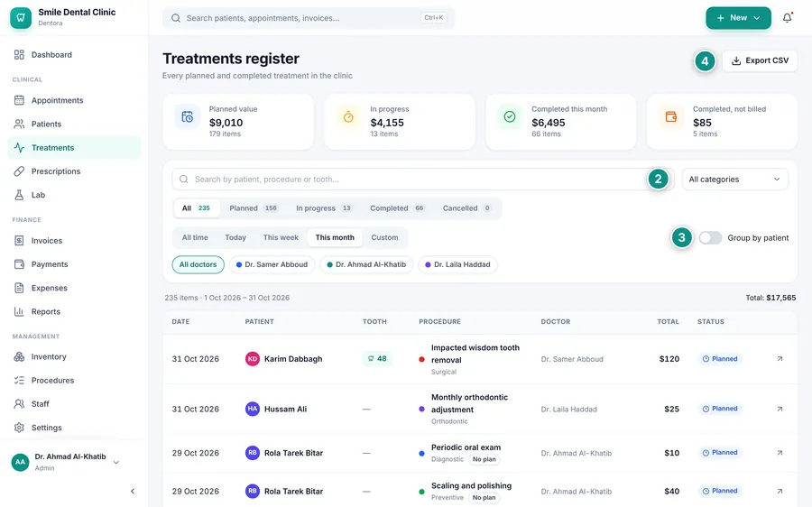812x507 pixels.
Task: Click Completed, not billed wallet icon
Action: tap(671, 117)
